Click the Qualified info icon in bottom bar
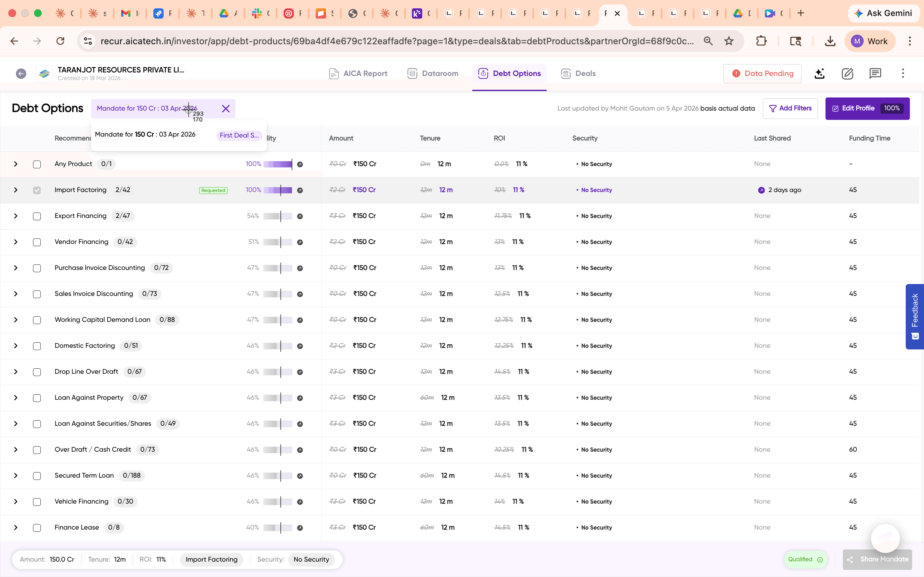 tap(820, 560)
